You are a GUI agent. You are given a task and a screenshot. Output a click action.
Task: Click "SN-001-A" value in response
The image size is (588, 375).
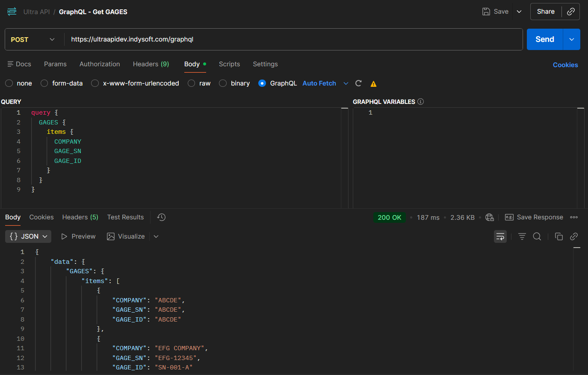tap(174, 367)
